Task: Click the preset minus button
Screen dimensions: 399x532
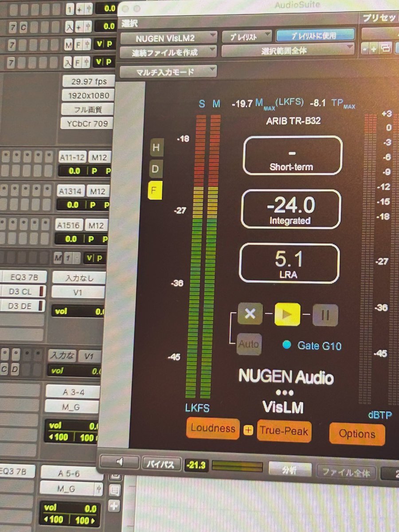Action: coord(364,48)
